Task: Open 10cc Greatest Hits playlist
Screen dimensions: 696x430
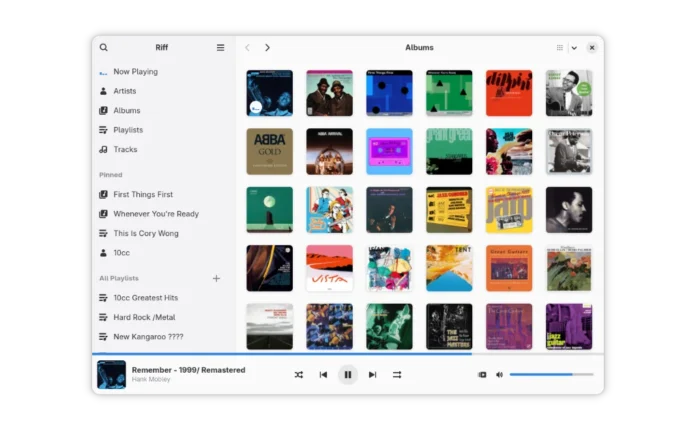Action: 162,298
